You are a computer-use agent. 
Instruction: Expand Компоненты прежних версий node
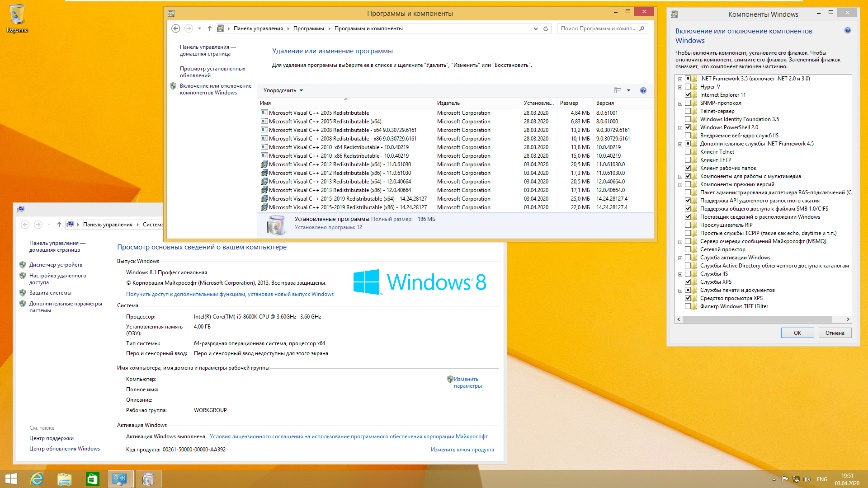point(680,185)
